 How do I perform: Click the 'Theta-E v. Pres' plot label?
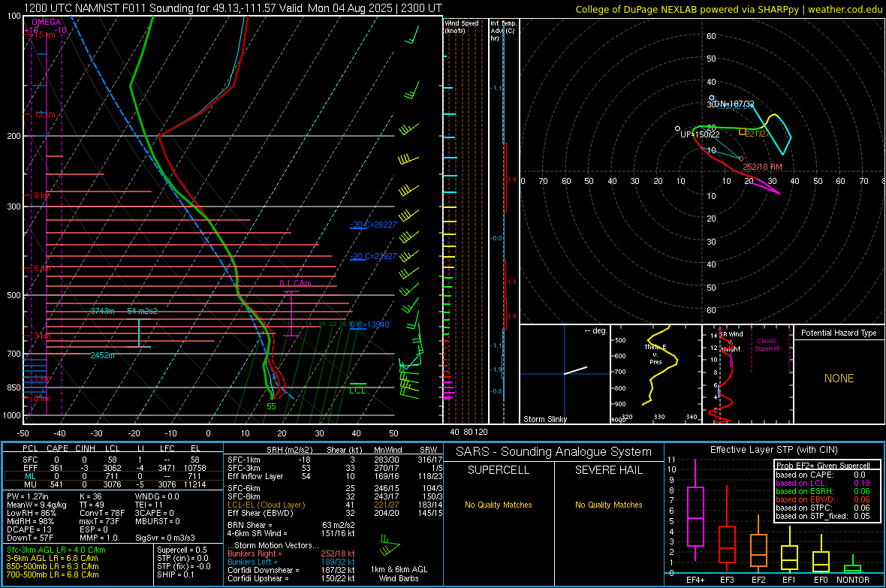[x=655, y=354]
